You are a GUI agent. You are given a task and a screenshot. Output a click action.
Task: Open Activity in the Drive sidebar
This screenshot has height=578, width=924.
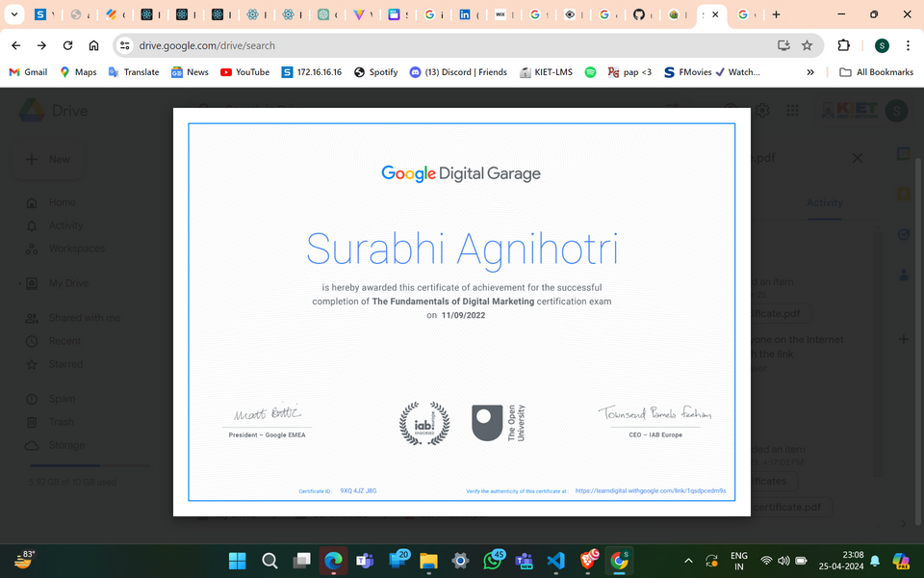(54, 225)
